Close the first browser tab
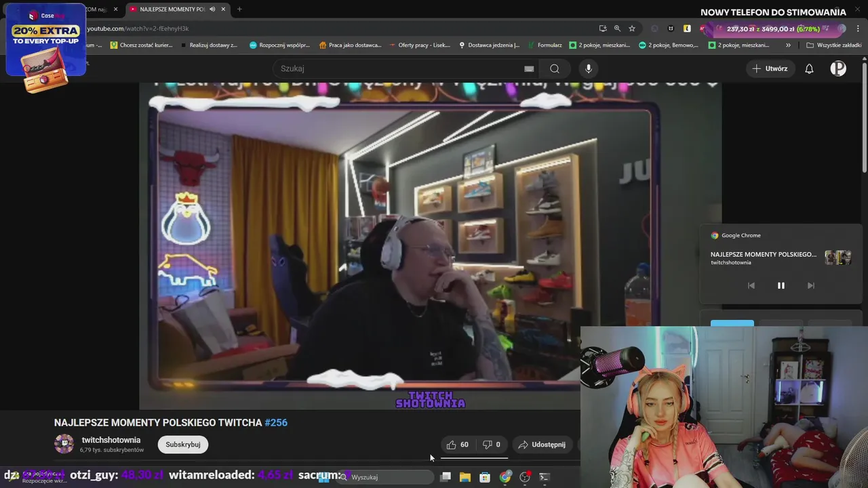The height and width of the screenshot is (488, 868). [x=115, y=9]
